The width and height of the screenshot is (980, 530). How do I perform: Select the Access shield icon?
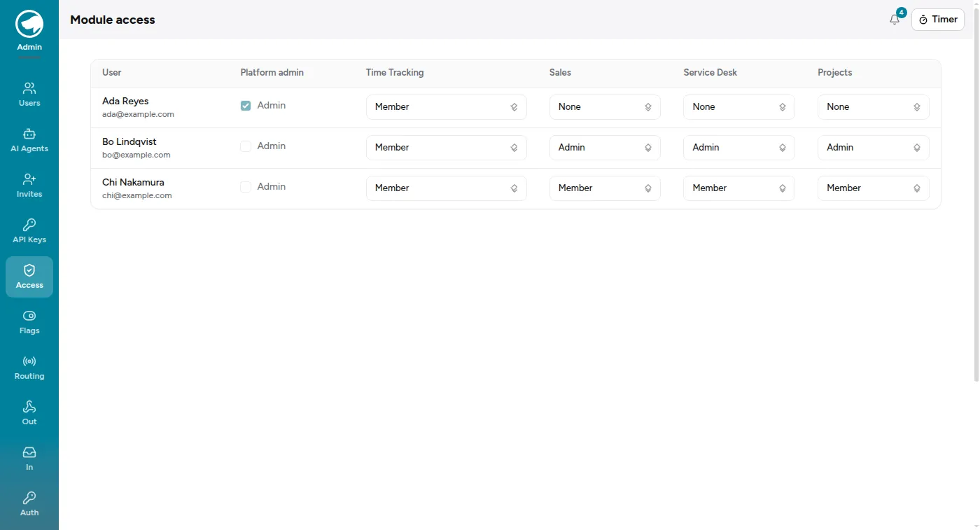point(29,270)
